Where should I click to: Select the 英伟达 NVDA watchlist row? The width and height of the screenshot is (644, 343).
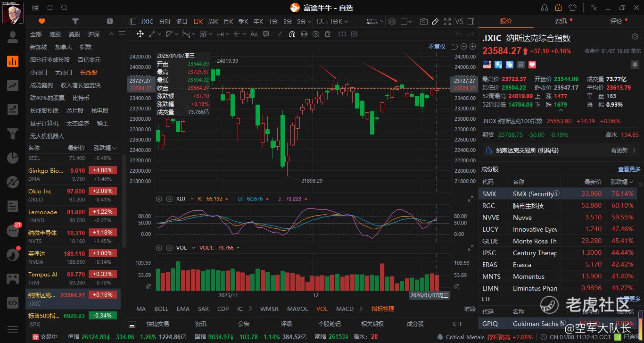pos(73,257)
